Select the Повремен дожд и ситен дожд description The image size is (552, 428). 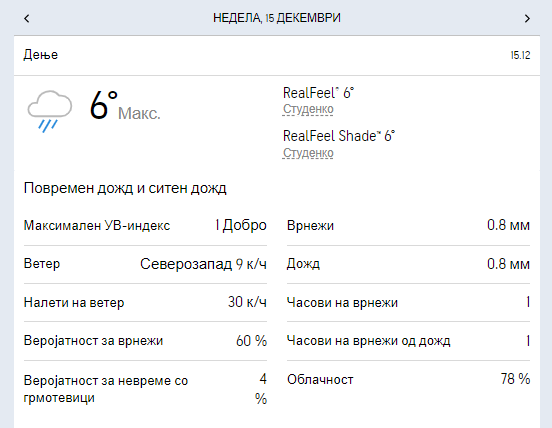coord(125,188)
